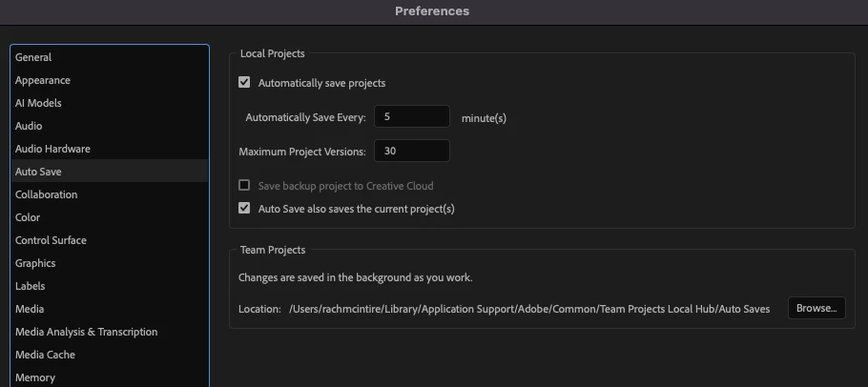Click the Automatically Save Every minutes field

click(411, 117)
